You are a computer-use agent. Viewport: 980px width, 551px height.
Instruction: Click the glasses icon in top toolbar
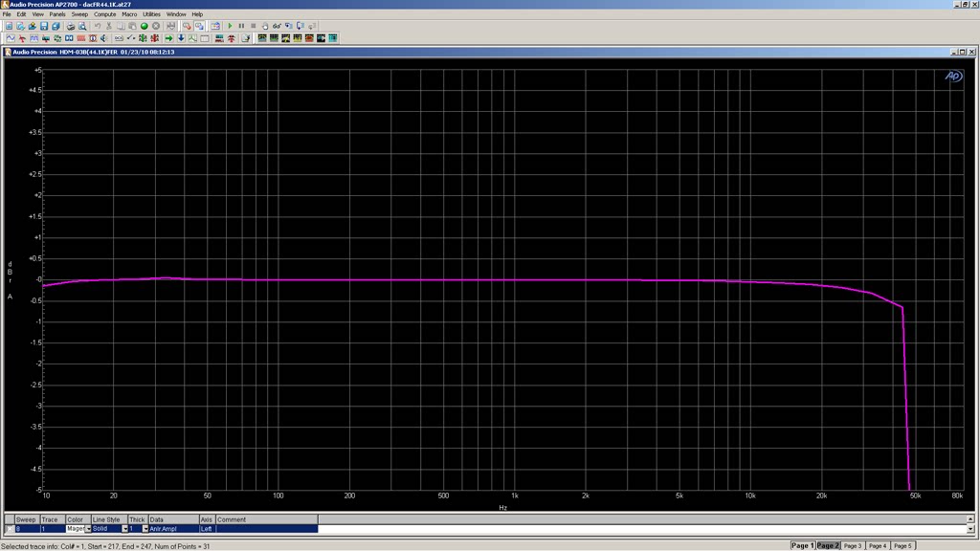tap(277, 26)
